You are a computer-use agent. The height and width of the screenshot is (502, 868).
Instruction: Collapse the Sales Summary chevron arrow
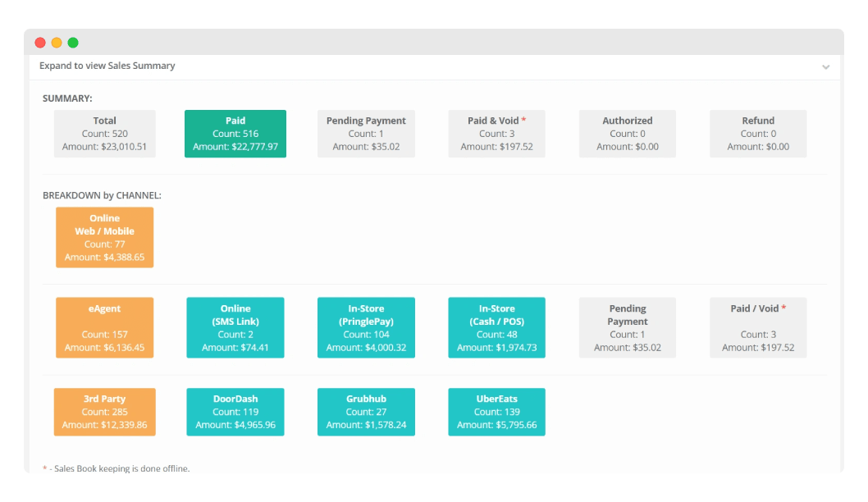point(825,66)
